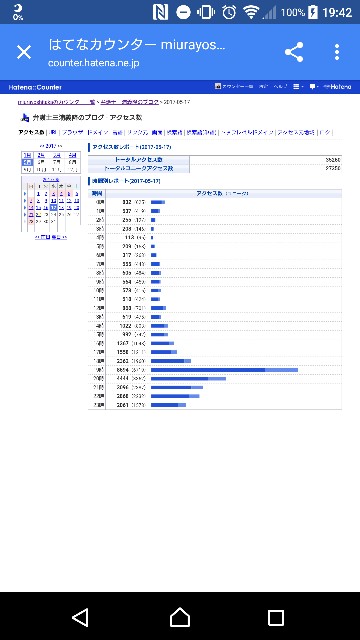Open the three-dot overflow menu
360x640 pixels.
coord(337,52)
